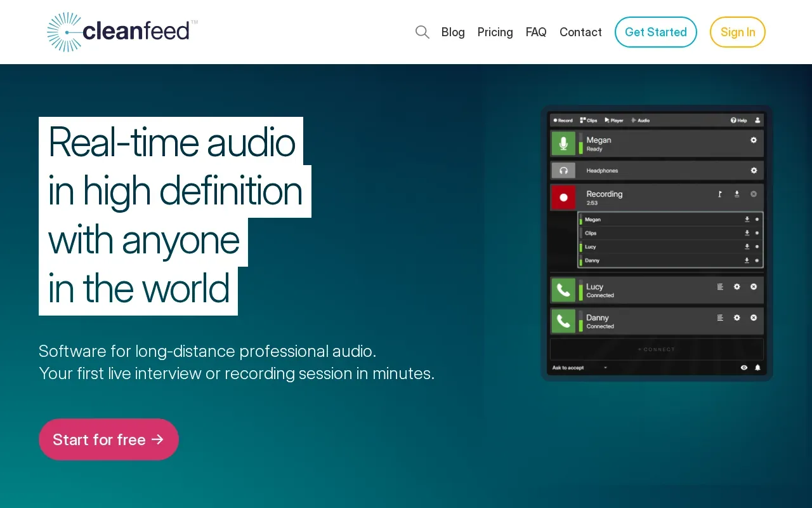Open the Player menu in the app
This screenshot has width=812, height=508.
614,120
